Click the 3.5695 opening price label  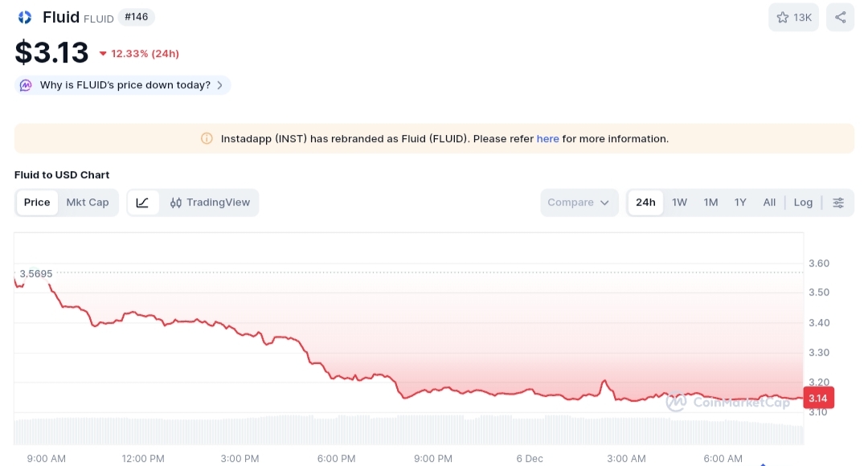pyautogui.click(x=36, y=273)
